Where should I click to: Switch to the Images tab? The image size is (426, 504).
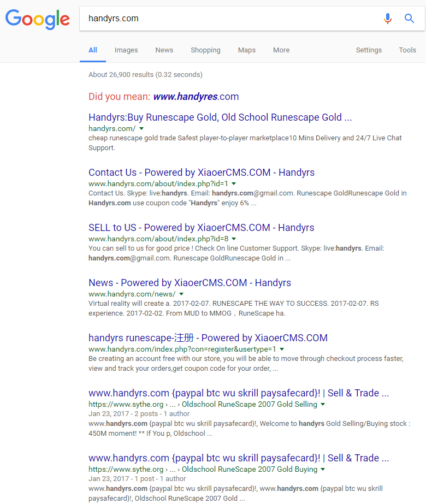pos(126,50)
